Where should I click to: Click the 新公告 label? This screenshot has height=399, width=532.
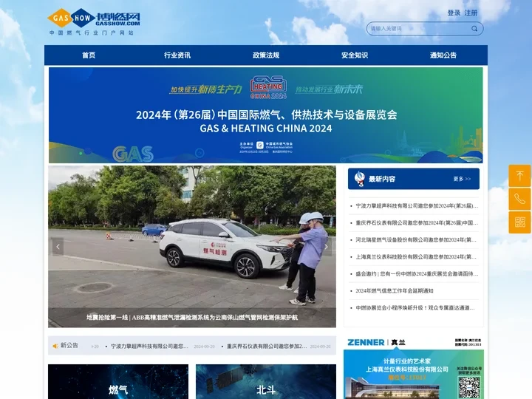coord(69,345)
